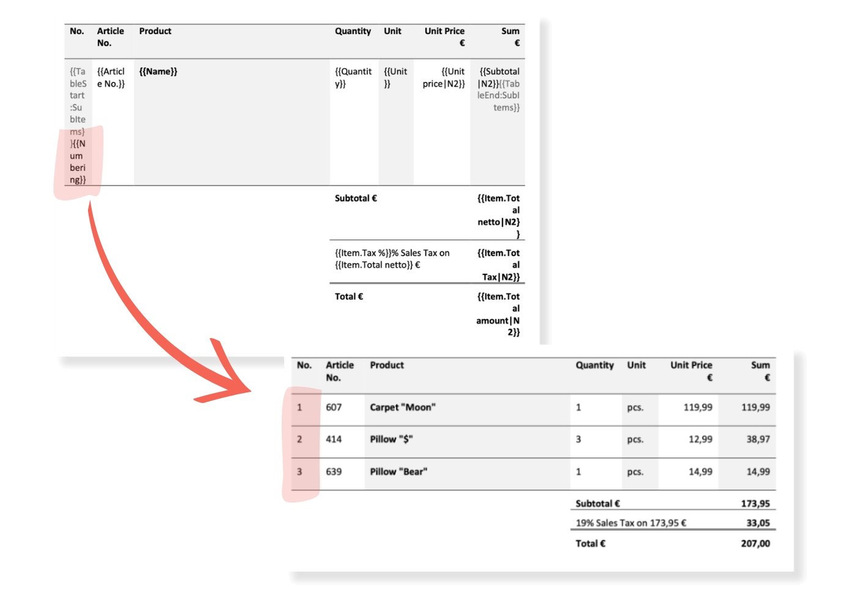Select the sum value 38,97
This screenshot has height=593, width=868.
(x=758, y=439)
